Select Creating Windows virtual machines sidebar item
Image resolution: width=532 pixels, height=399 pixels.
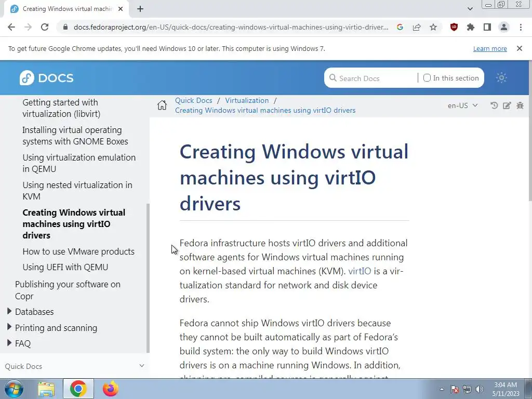pyautogui.click(x=74, y=224)
